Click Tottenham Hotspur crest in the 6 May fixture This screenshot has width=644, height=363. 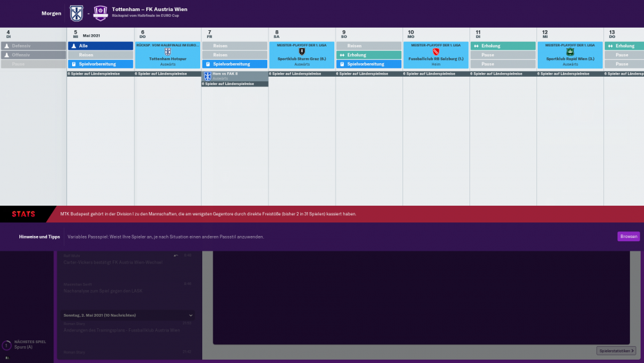pyautogui.click(x=167, y=52)
